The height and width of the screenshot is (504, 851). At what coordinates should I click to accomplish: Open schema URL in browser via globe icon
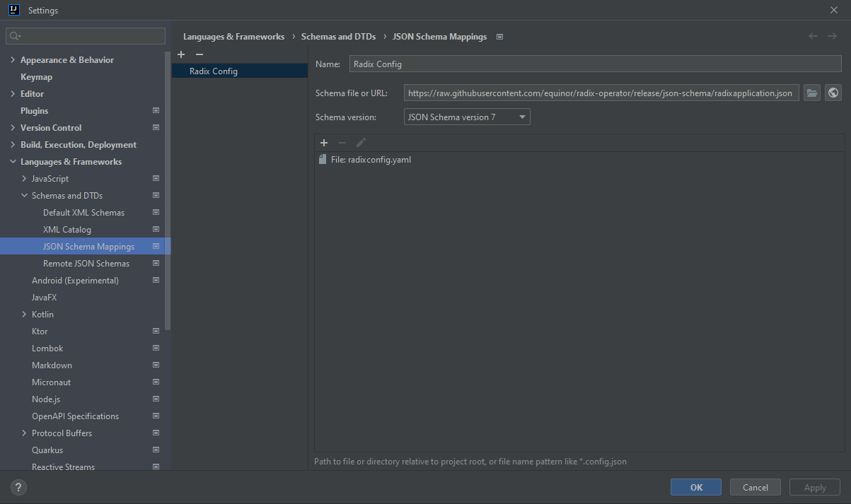click(833, 92)
